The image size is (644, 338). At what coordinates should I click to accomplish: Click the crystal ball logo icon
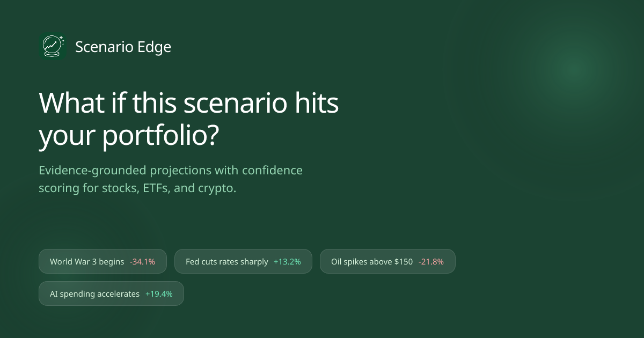point(52,47)
